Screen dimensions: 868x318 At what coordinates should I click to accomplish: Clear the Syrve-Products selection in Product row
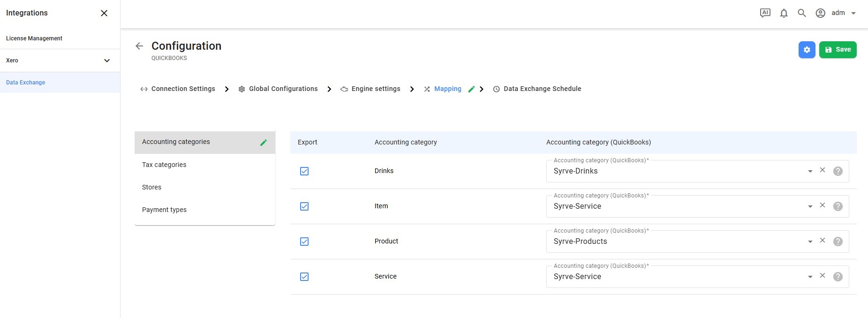click(x=822, y=240)
